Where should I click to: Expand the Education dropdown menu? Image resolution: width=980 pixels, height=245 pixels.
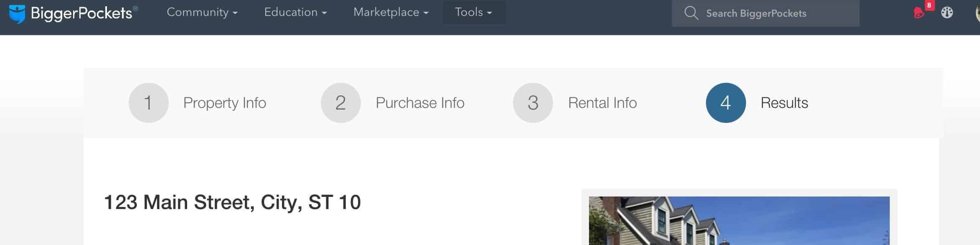[295, 13]
